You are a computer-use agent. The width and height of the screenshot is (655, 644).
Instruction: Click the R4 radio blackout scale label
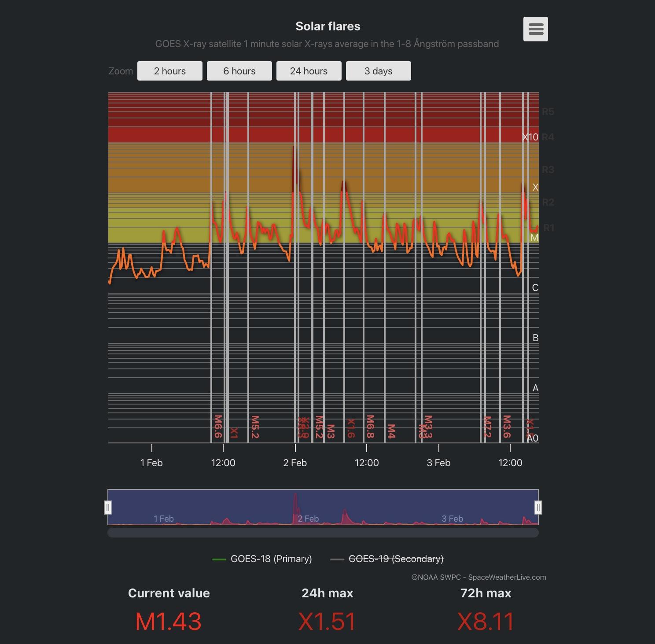coord(548,137)
